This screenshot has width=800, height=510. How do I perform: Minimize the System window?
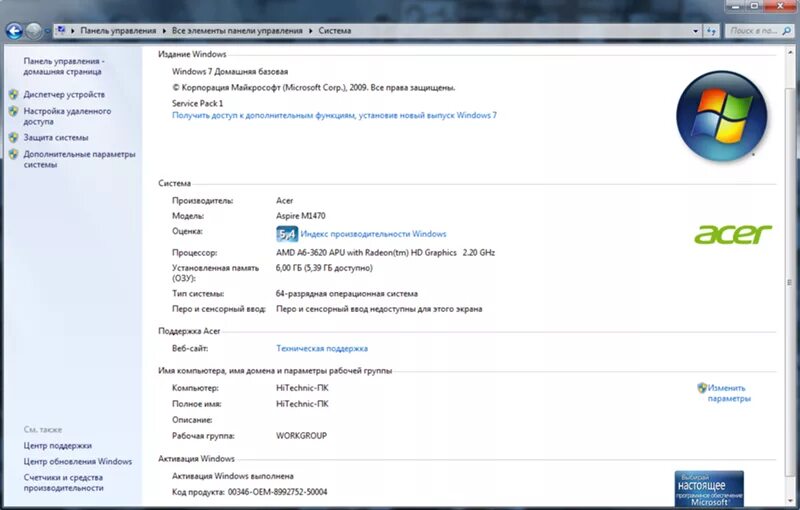[735, 6]
